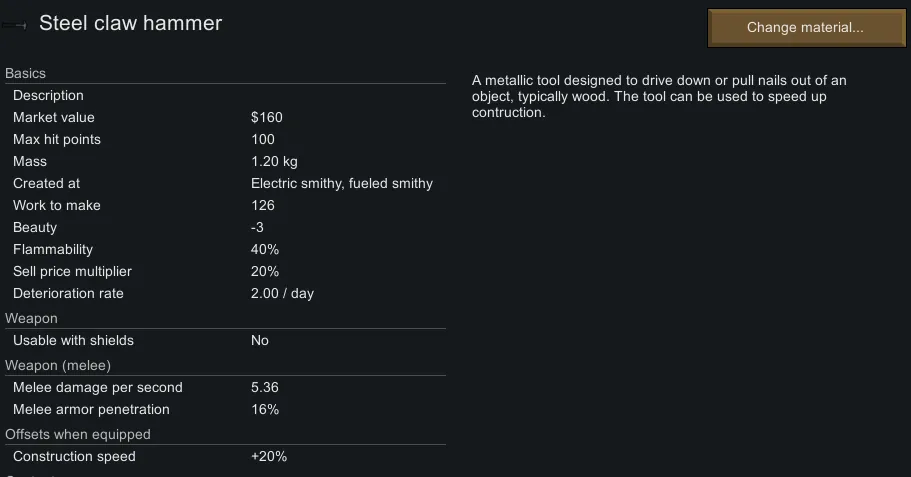Click the Steel claw hammer title
Screen dimensions: 911x477
pos(130,23)
